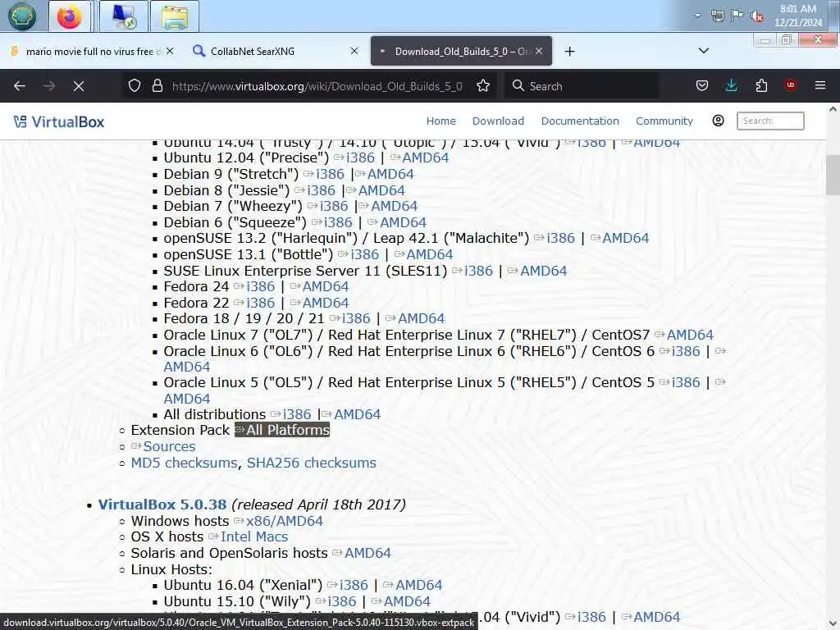Download Debian 6 Squeeze i386
Image resolution: width=840 pixels, height=630 pixels.
[x=338, y=222]
